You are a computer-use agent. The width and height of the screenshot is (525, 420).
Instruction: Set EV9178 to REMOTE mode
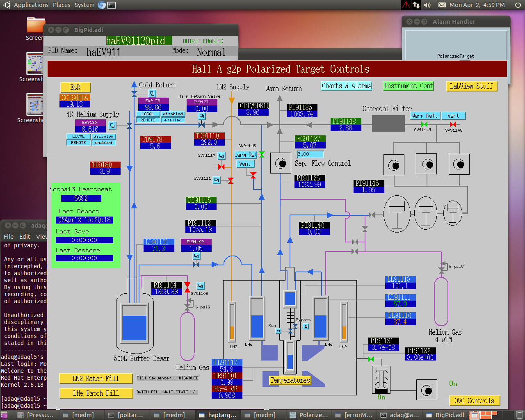point(148,120)
